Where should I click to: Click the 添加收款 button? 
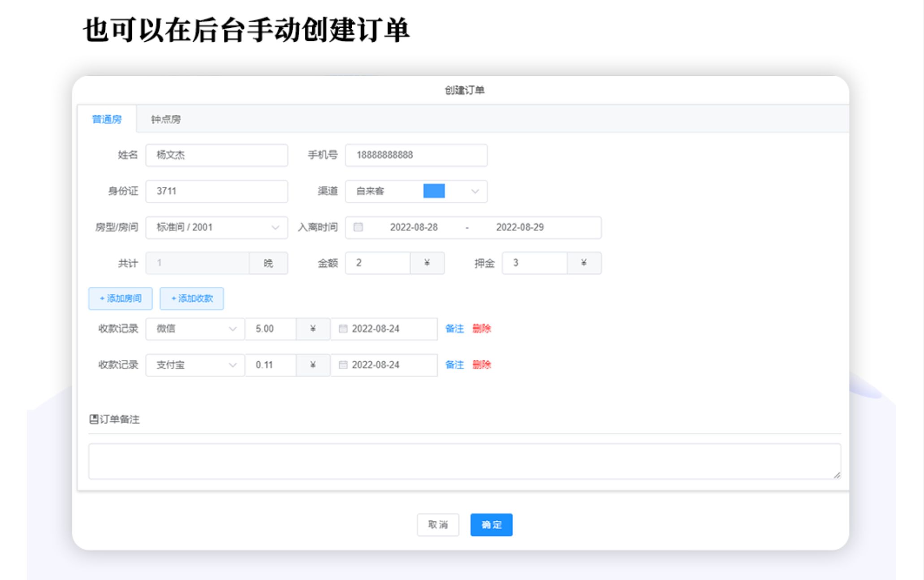(x=192, y=299)
